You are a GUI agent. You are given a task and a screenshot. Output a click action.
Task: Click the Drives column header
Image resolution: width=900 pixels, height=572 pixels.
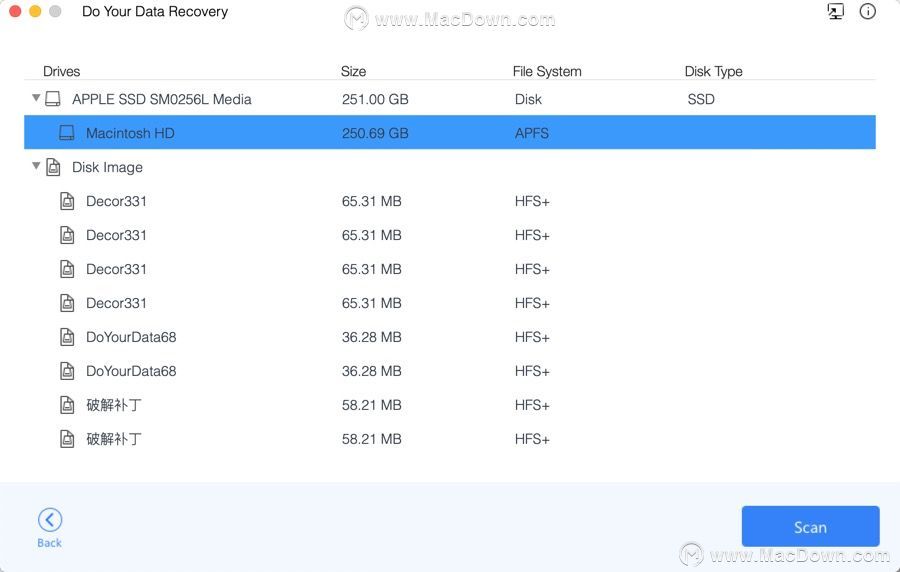tap(61, 71)
